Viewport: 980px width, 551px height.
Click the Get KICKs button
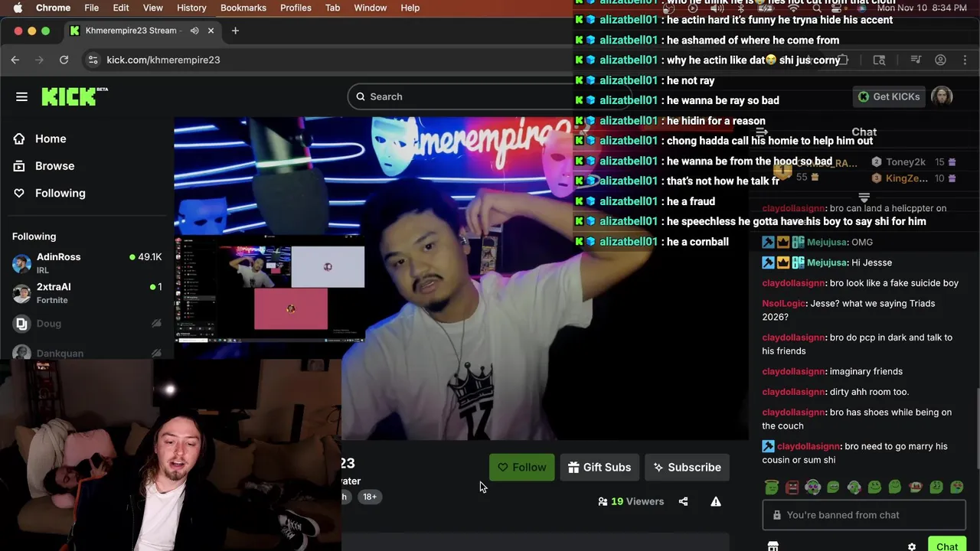(888, 96)
